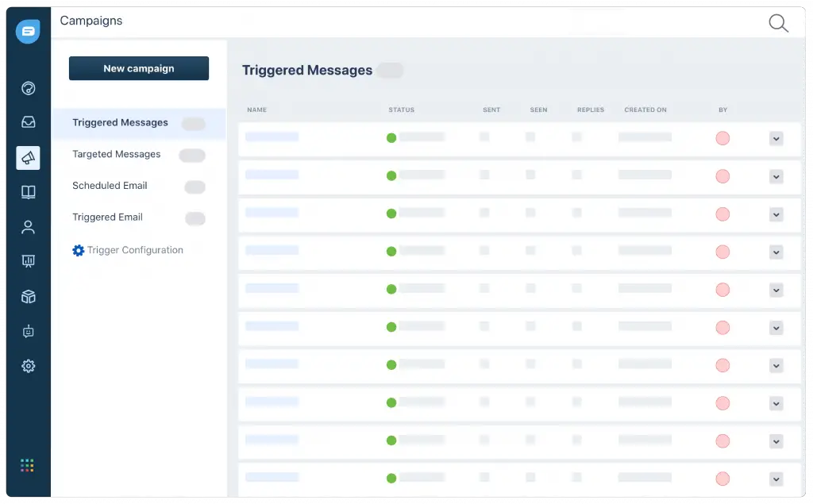Expand the chevron dropdown in third campaign row
The height and width of the screenshot is (504, 813).
pyautogui.click(x=776, y=214)
